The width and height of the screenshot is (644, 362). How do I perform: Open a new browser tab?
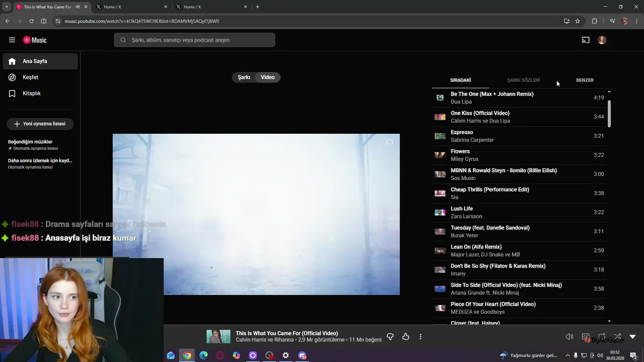point(258,7)
